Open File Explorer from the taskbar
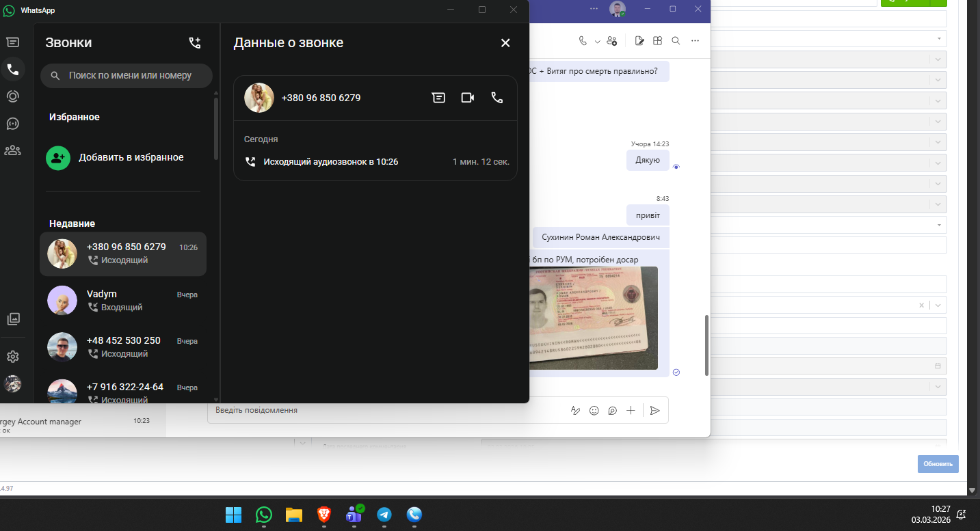This screenshot has width=980, height=531. (294, 515)
